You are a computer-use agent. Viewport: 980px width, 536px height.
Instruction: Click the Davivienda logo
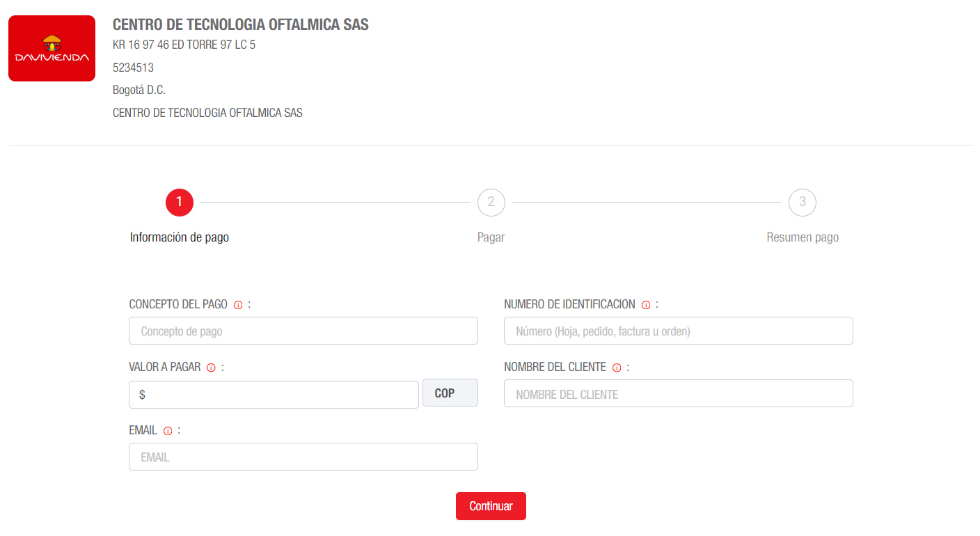tap(52, 48)
